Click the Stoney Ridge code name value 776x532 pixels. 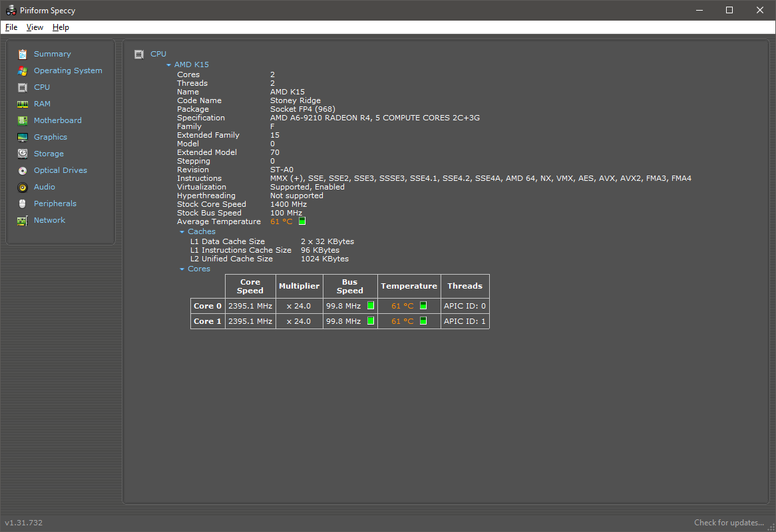[x=295, y=100]
